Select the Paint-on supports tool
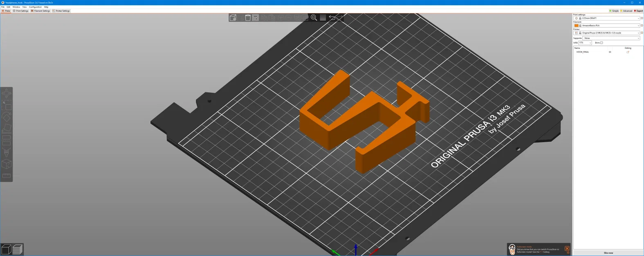Screen dimensions: 644x256 click(7, 152)
